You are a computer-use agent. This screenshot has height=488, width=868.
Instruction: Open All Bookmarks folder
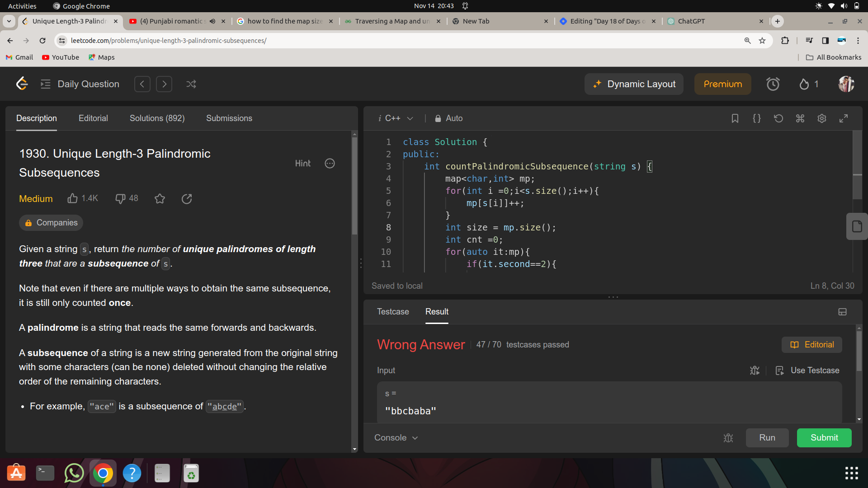pyautogui.click(x=834, y=57)
